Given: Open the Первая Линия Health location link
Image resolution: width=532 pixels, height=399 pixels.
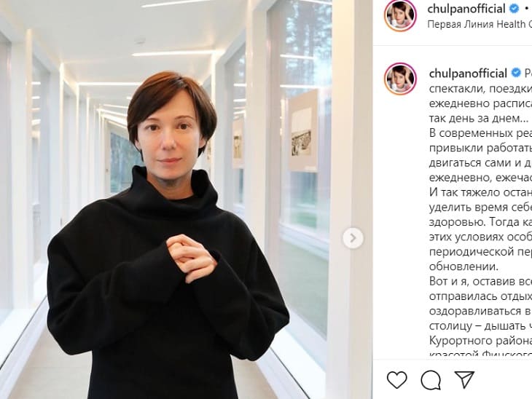Looking at the screenshot, I should pos(480,25).
